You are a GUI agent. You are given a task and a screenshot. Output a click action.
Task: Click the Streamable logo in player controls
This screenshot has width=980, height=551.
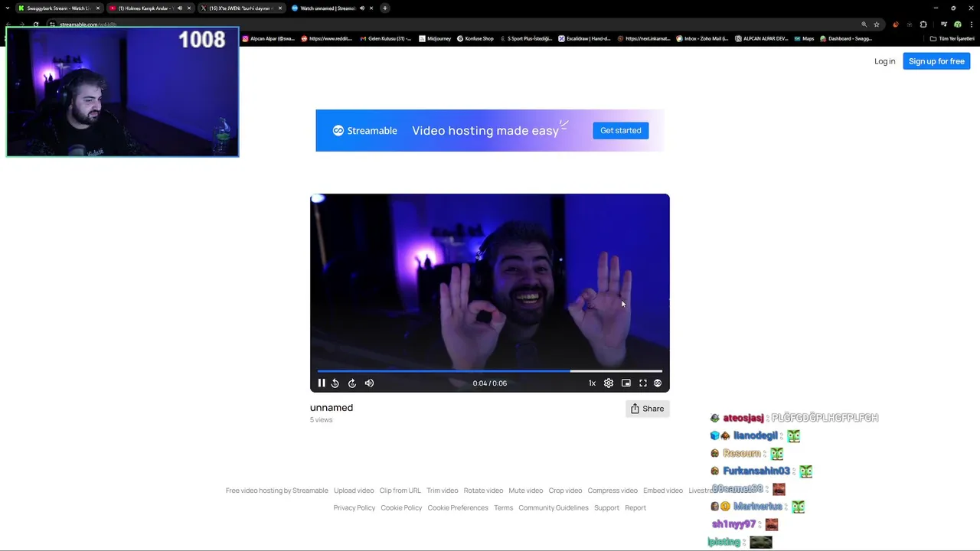pyautogui.click(x=658, y=383)
